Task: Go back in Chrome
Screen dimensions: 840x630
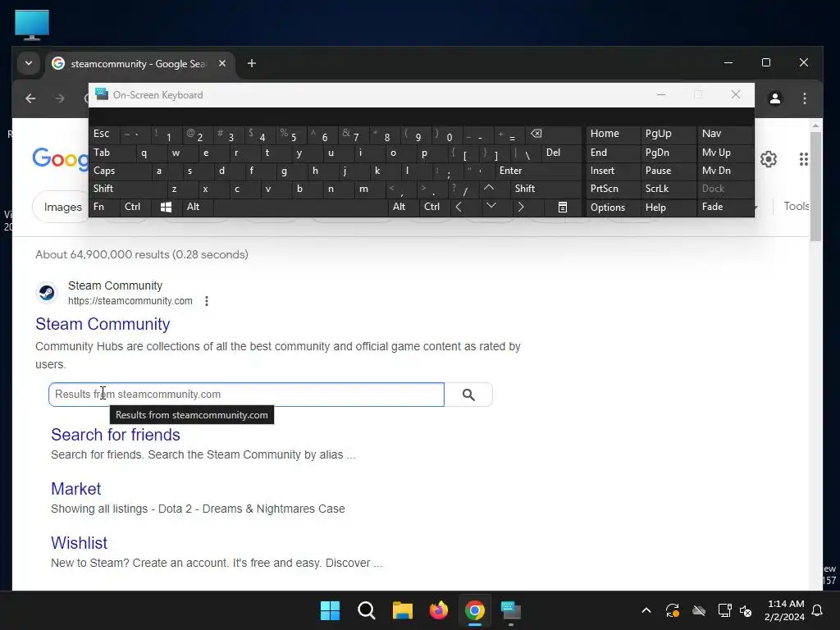Action: (30, 98)
